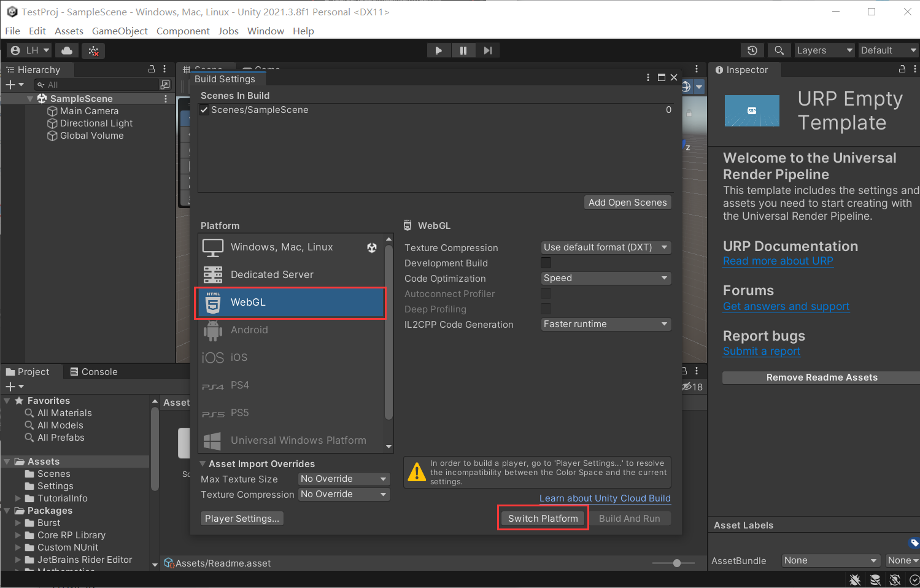Open Max Texture Size dropdown
This screenshot has height=588, width=920.
tap(344, 479)
